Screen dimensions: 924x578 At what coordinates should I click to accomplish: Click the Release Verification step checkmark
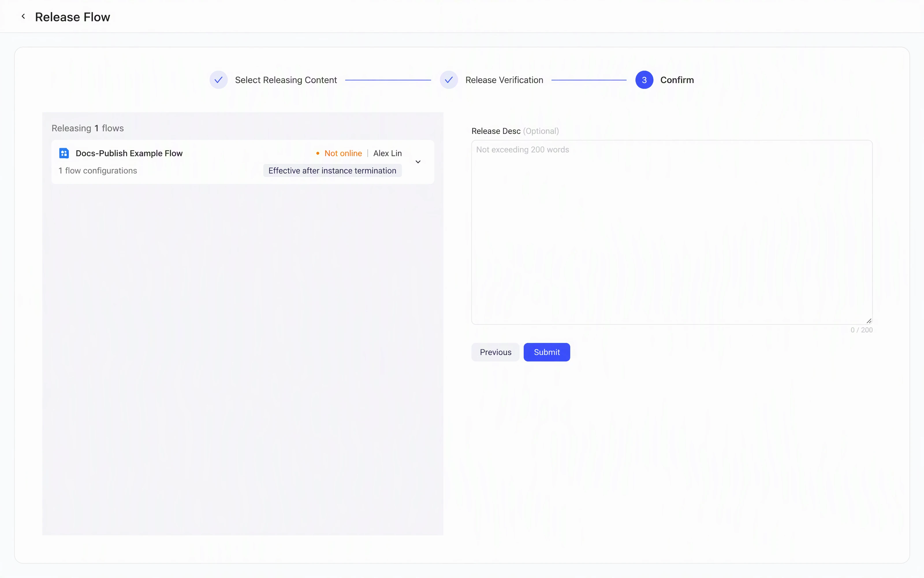pos(449,80)
